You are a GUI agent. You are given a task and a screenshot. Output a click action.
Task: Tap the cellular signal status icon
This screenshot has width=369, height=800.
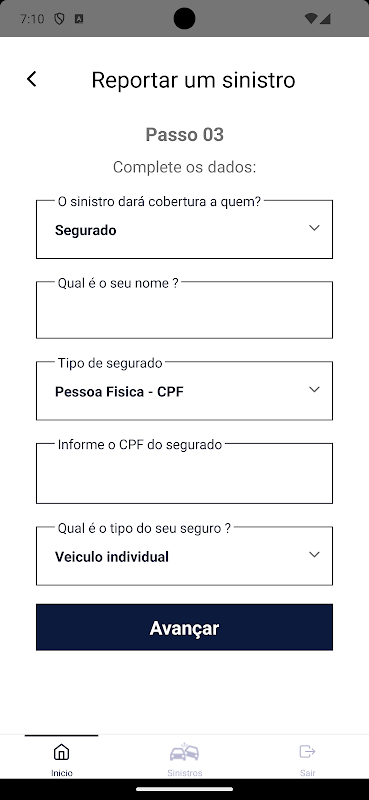point(325,19)
